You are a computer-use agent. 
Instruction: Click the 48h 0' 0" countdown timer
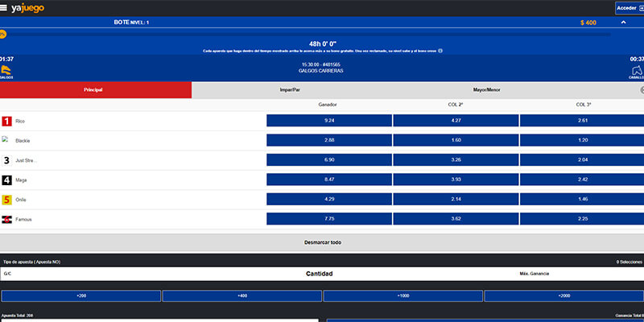pos(323,44)
